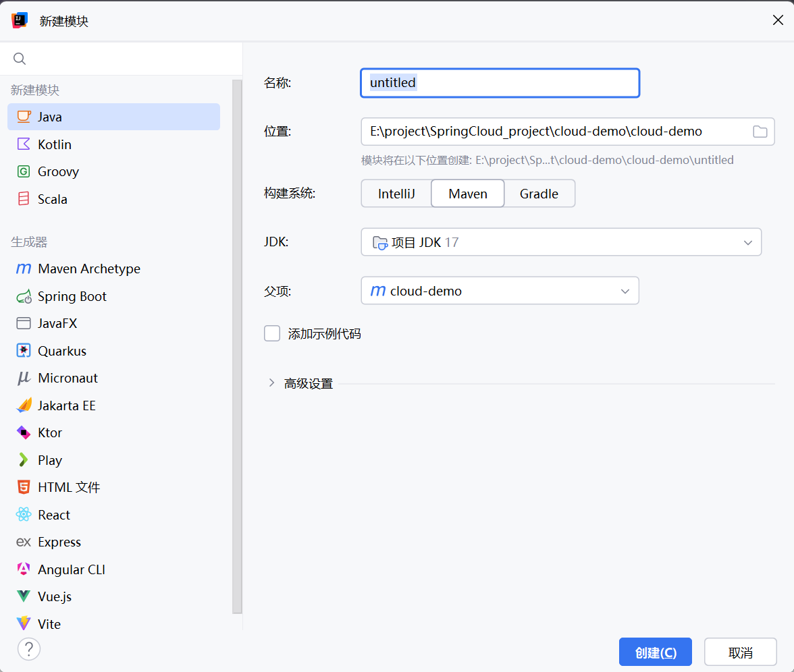The height and width of the screenshot is (672, 794).
Task: Enable the 添加示例代码 checkbox
Action: pyautogui.click(x=272, y=333)
